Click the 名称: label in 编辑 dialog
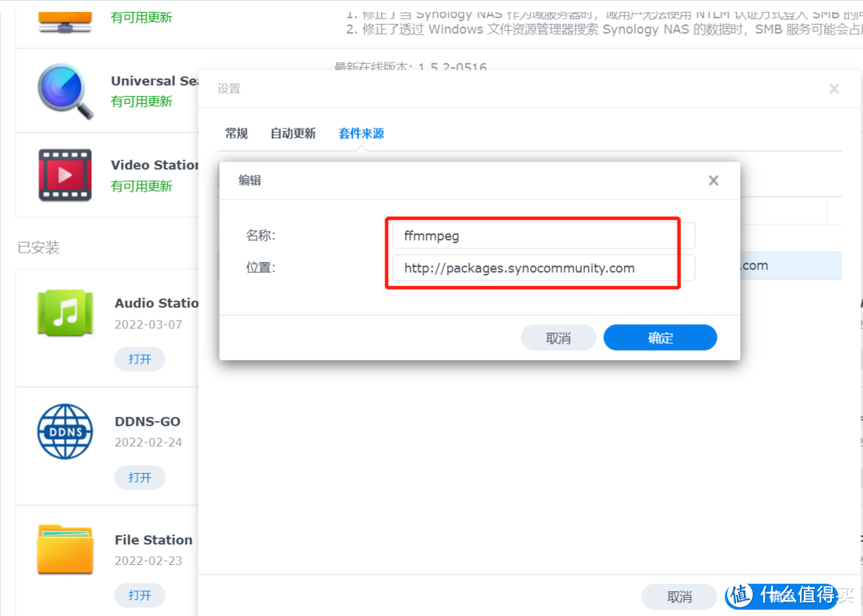 [260, 236]
